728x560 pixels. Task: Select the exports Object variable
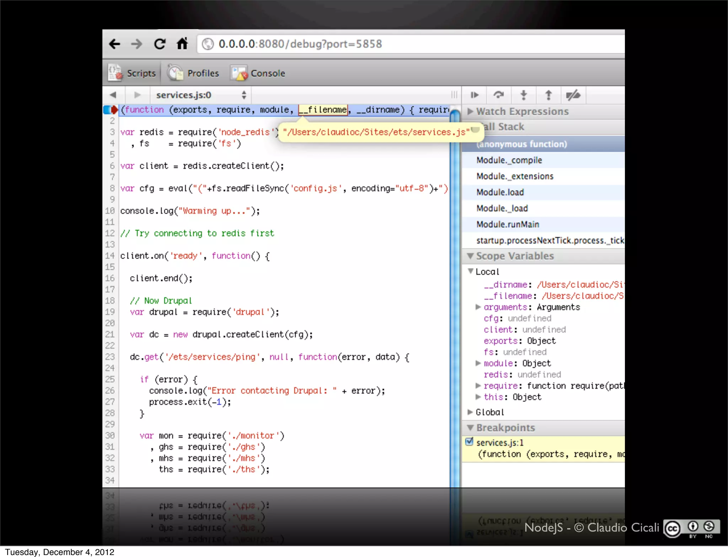(520, 341)
